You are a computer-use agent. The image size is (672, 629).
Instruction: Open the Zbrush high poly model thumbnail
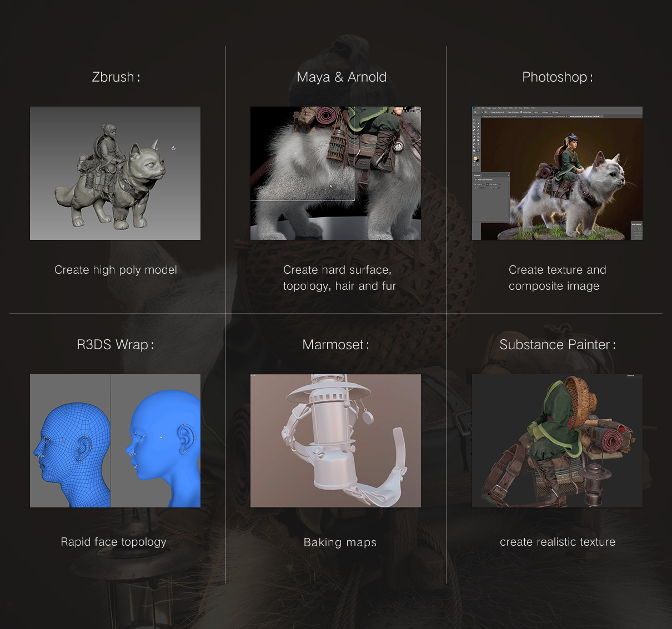click(115, 173)
